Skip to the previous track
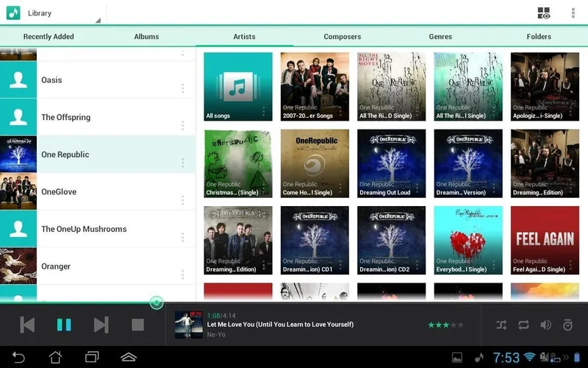 tap(27, 325)
